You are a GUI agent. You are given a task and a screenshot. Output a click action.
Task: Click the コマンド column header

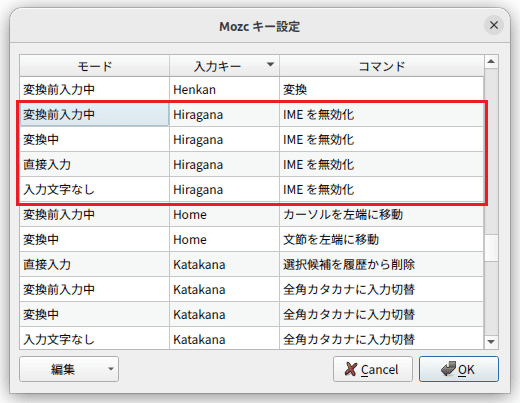coord(382,66)
